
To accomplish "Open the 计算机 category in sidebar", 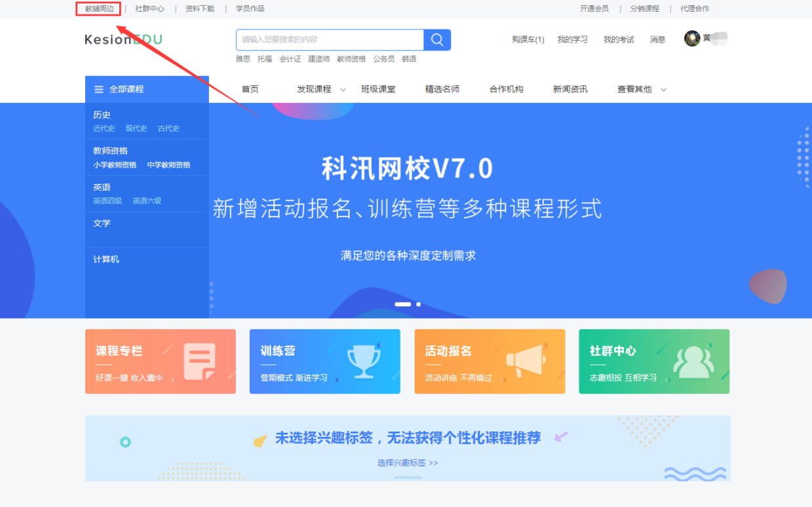I will click(x=106, y=259).
